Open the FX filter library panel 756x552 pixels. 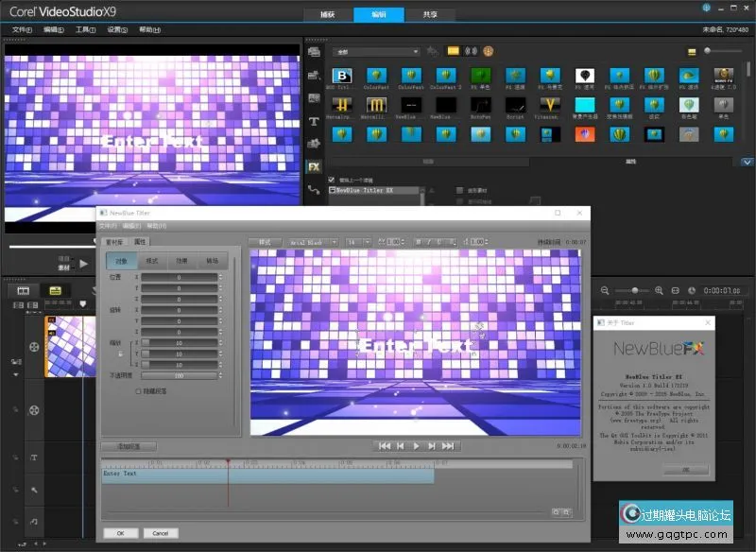314,166
